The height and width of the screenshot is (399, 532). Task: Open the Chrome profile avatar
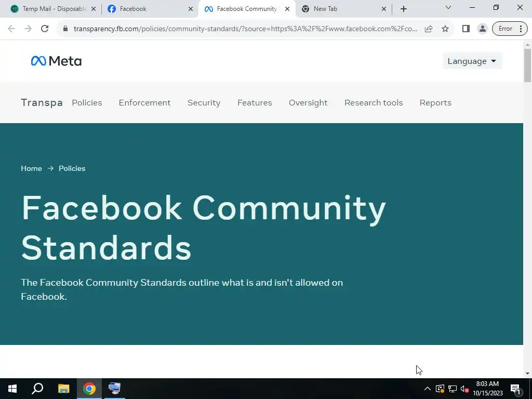coord(482,29)
